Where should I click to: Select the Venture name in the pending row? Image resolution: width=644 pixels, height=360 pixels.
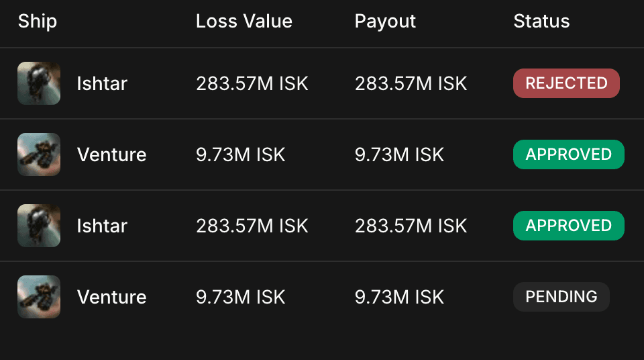coord(111,297)
